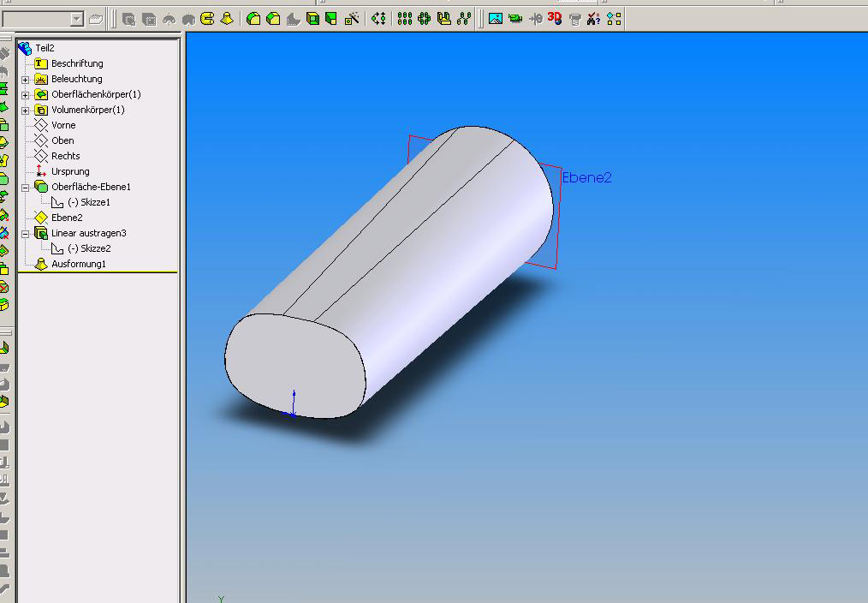The image size is (868, 603).
Task: Select the Beschriftung folder
Action: [77, 63]
